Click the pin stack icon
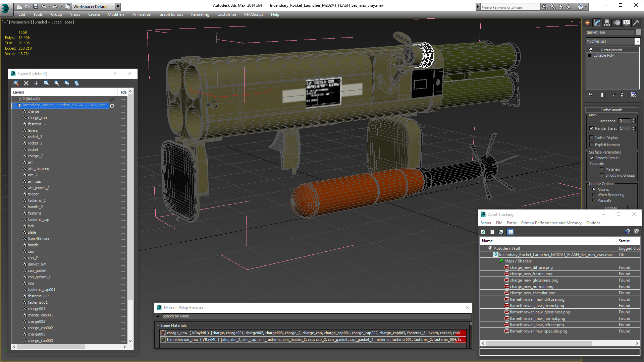The width and height of the screenshot is (644, 362). (x=590, y=95)
